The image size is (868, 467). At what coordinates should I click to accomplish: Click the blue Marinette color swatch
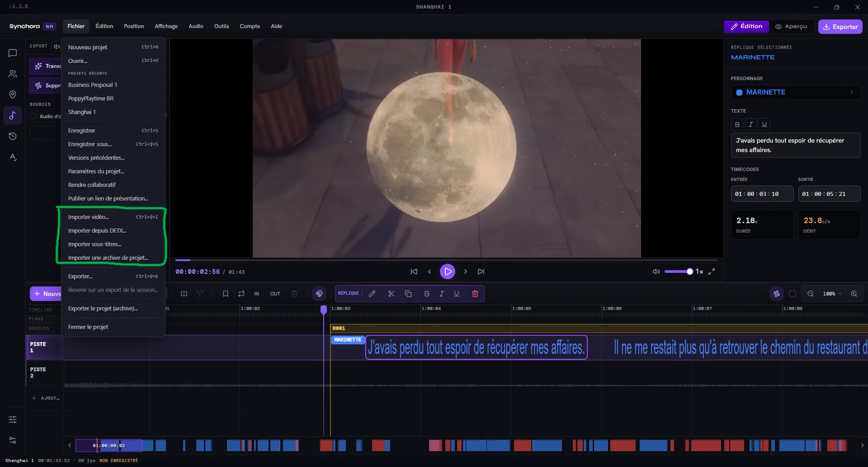pos(739,92)
